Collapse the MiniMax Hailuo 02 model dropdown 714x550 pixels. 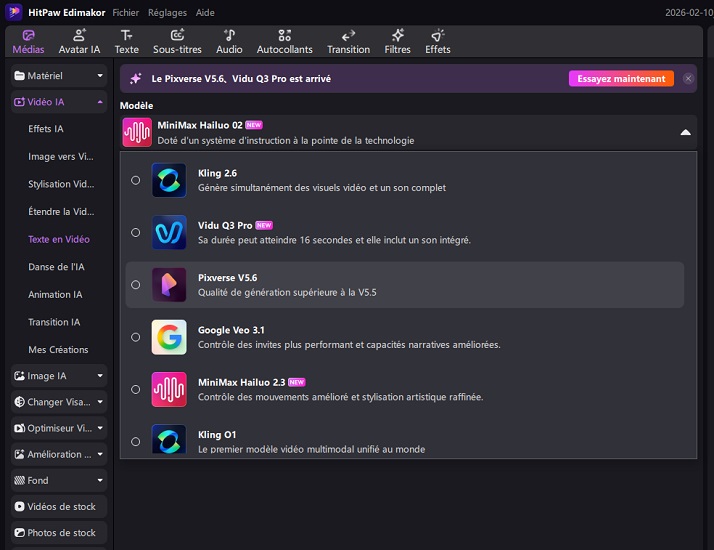[x=685, y=132]
